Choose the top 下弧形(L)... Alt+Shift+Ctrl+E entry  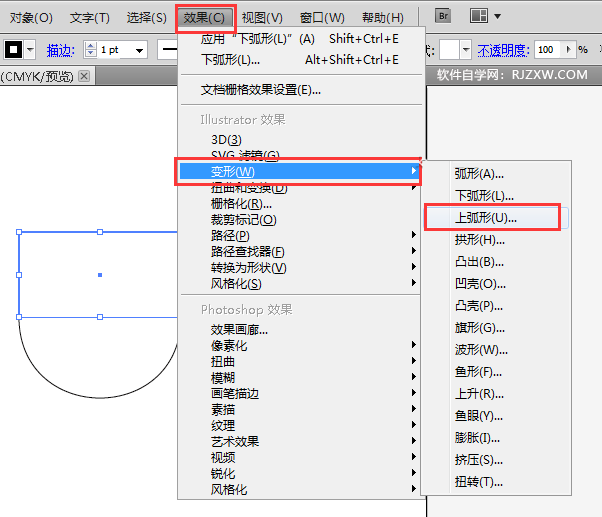coord(301,60)
